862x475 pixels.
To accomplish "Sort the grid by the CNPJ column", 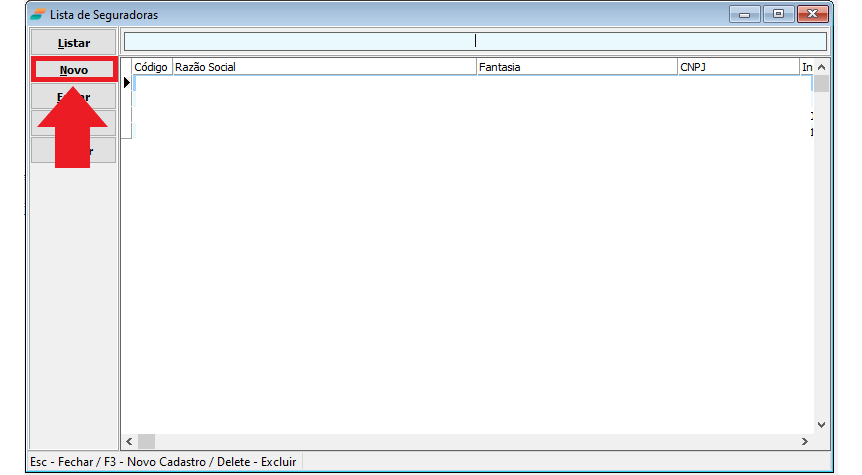I will pos(736,67).
